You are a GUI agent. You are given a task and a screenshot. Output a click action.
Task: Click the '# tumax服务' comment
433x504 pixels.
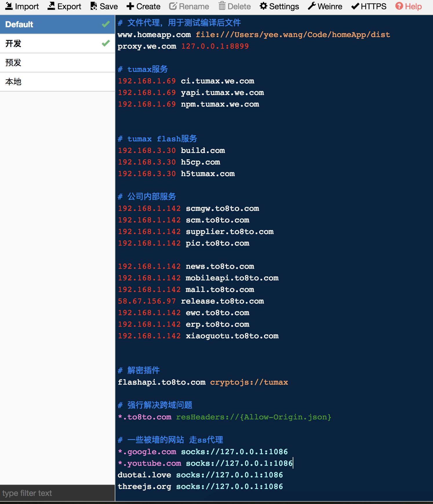pyautogui.click(x=143, y=69)
